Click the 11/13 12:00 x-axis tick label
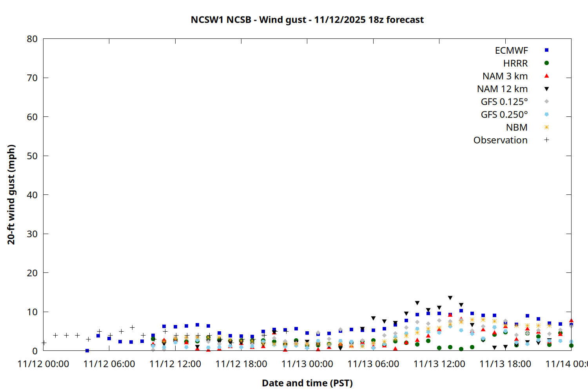Viewport: 588px width, 392px height. [x=439, y=364]
